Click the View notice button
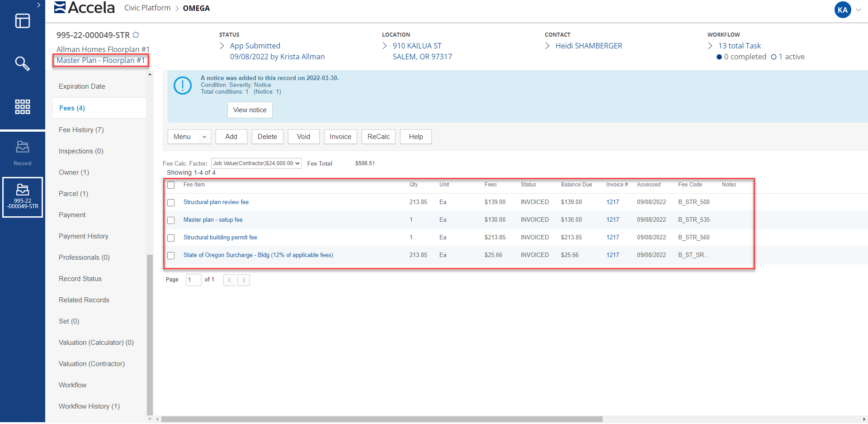This screenshot has width=868, height=424. pos(250,110)
